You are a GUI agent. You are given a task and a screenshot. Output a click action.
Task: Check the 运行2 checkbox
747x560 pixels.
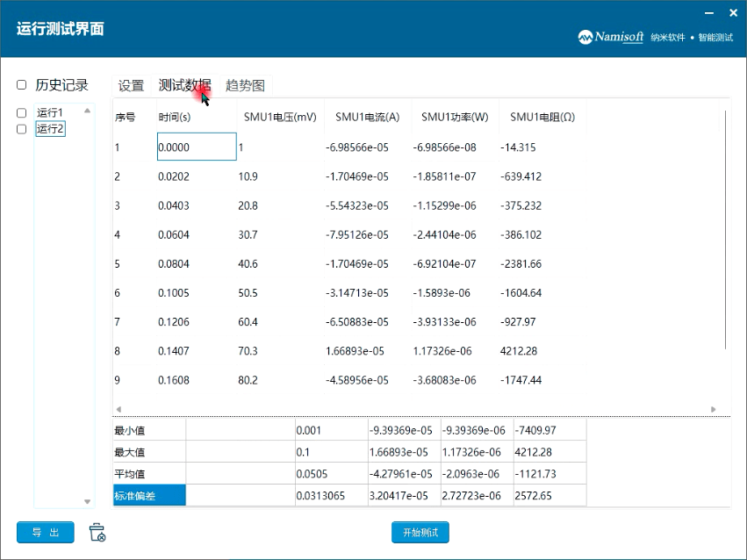(x=21, y=129)
